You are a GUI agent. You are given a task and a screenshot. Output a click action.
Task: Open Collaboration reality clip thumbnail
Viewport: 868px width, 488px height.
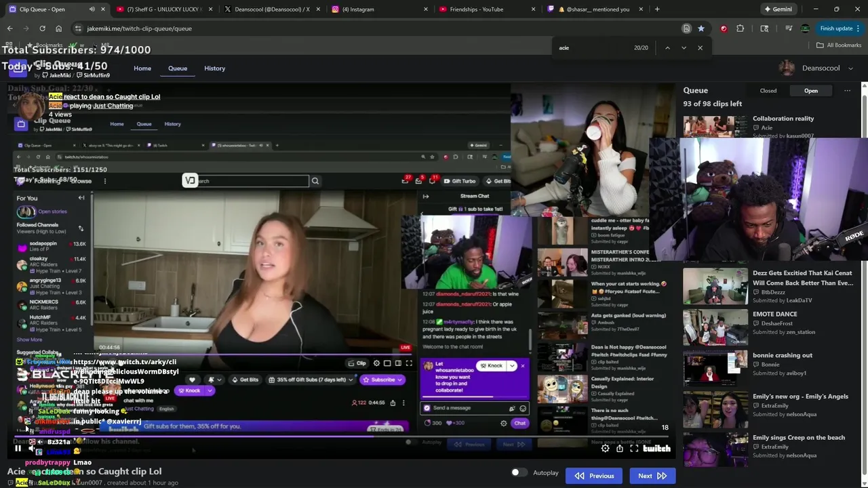(x=715, y=127)
